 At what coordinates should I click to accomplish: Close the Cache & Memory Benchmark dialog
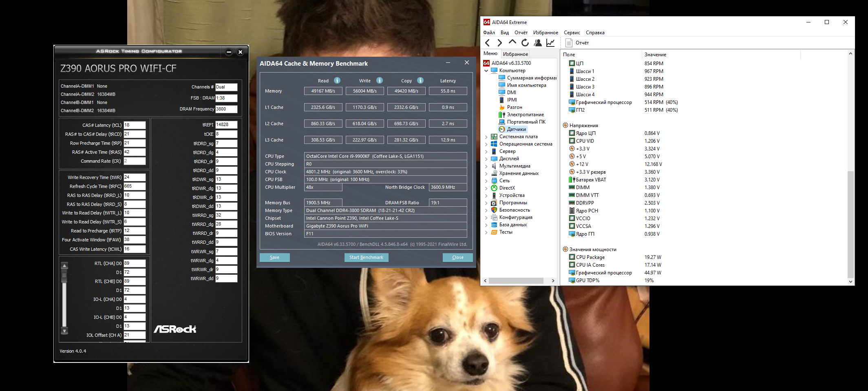tap(467, 63)
